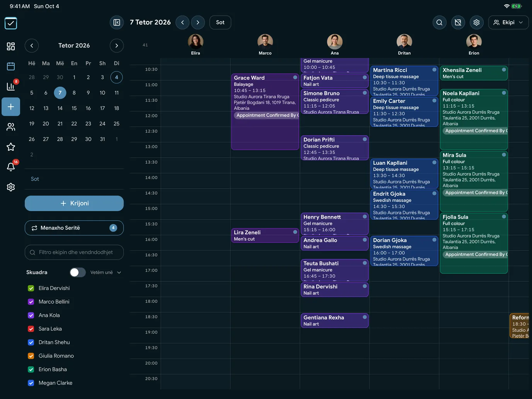Click the Sot link below mini calendar
Image resolution: width=532 pixels, height=399 pixels.
(x=35, y=179)
